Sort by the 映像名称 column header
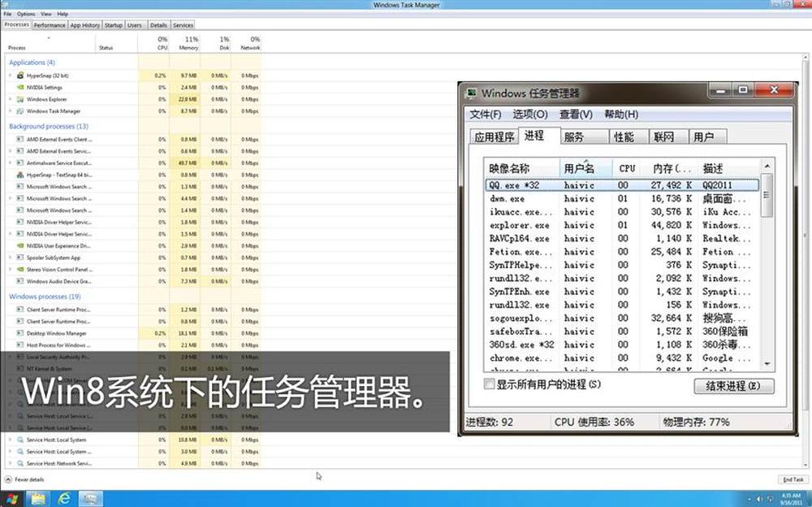 522,168
